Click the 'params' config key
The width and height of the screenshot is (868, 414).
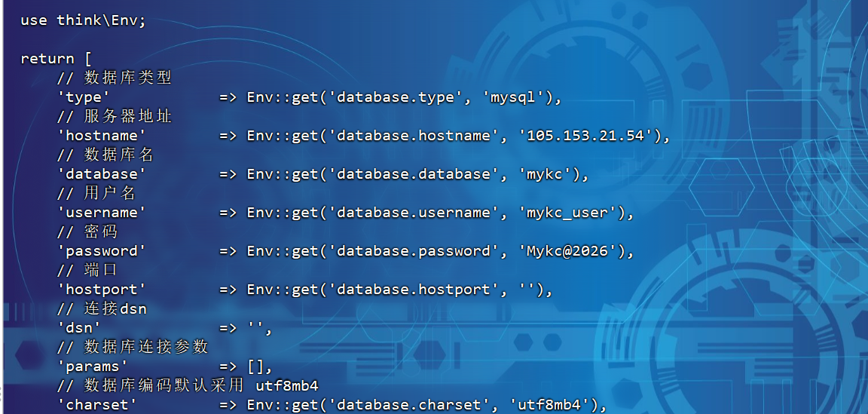(x=93, y=366)
